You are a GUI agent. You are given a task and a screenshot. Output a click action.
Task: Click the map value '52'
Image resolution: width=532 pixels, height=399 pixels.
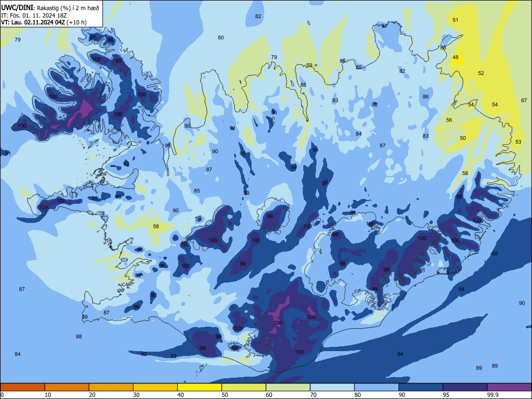[481, 73]
